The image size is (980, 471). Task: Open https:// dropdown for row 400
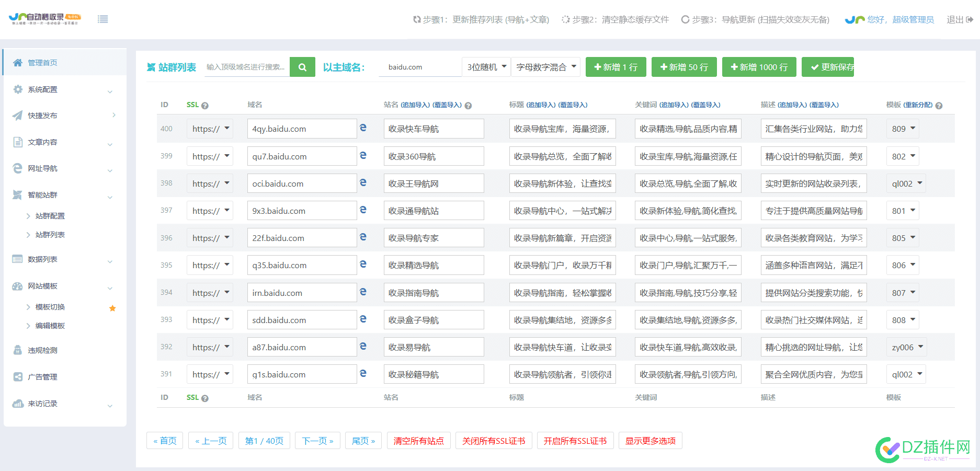pyautogui.click(x=210, y=129)
